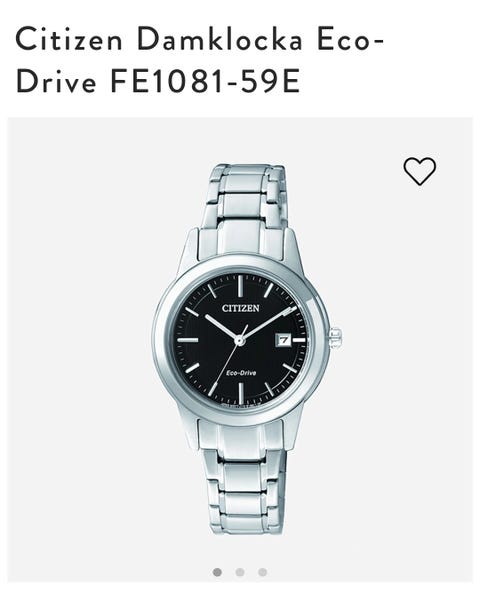Click the watch crown on the right side
The image size is (480, 593).
pos(336,338)
